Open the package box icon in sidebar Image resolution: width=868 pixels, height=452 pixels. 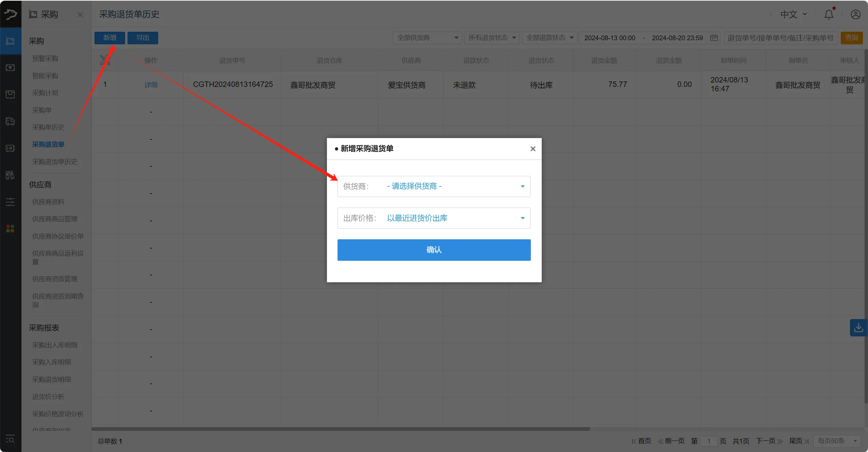pos(10,94)
